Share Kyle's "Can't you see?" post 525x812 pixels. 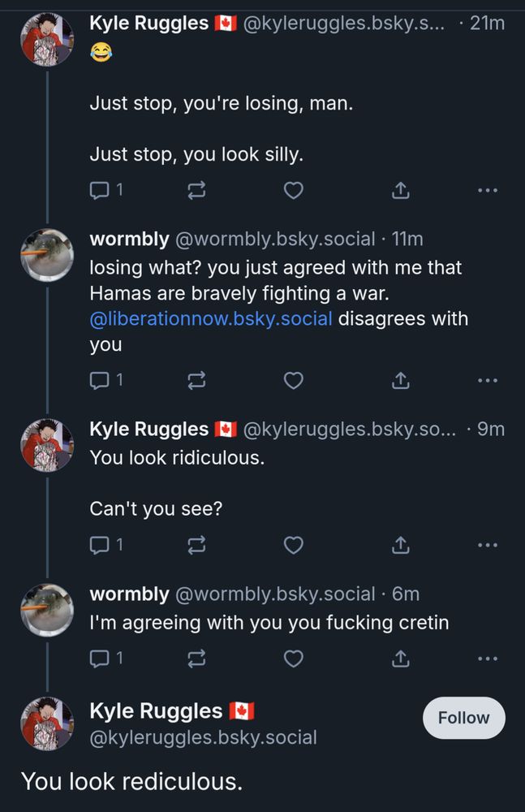pyautogui.click(x=400, y=546)
